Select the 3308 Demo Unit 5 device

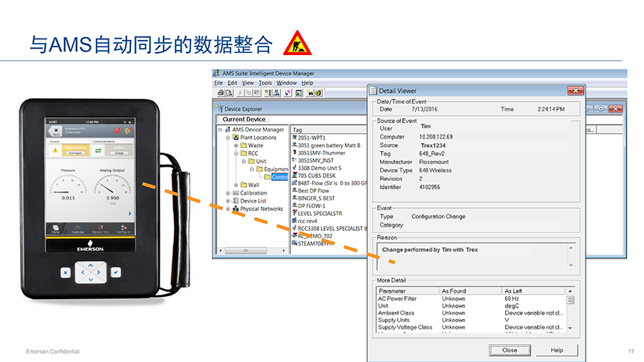(319, 168)
